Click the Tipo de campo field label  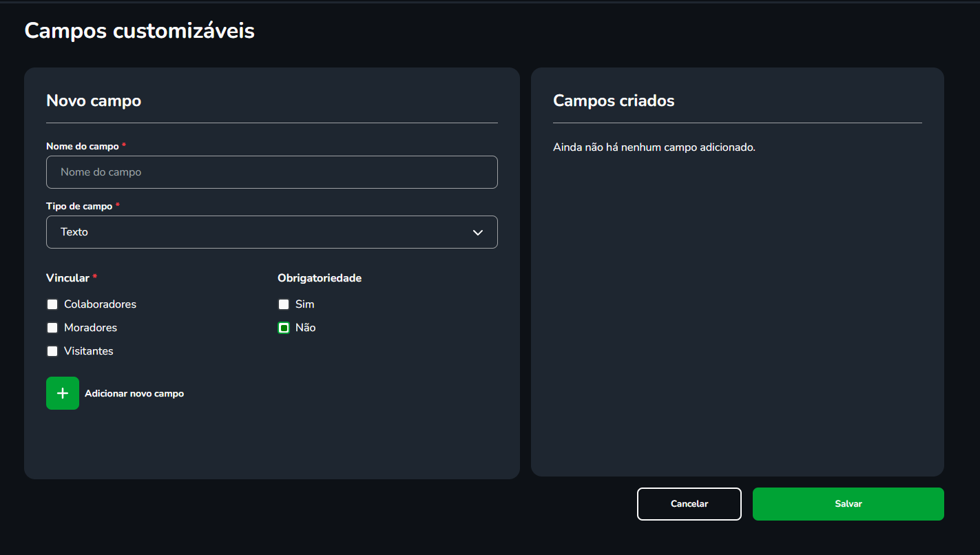tap(79, 207)
